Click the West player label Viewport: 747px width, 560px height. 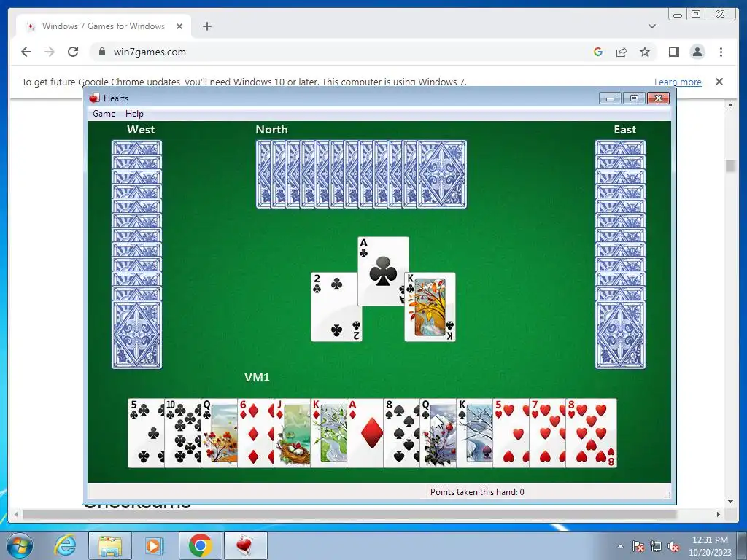[141, 130]
